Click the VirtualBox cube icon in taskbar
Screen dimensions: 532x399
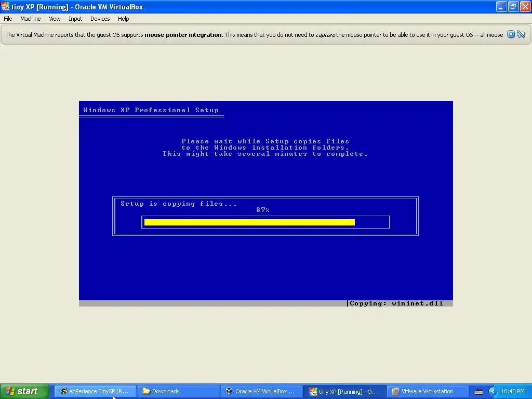[x=229, y=391]
